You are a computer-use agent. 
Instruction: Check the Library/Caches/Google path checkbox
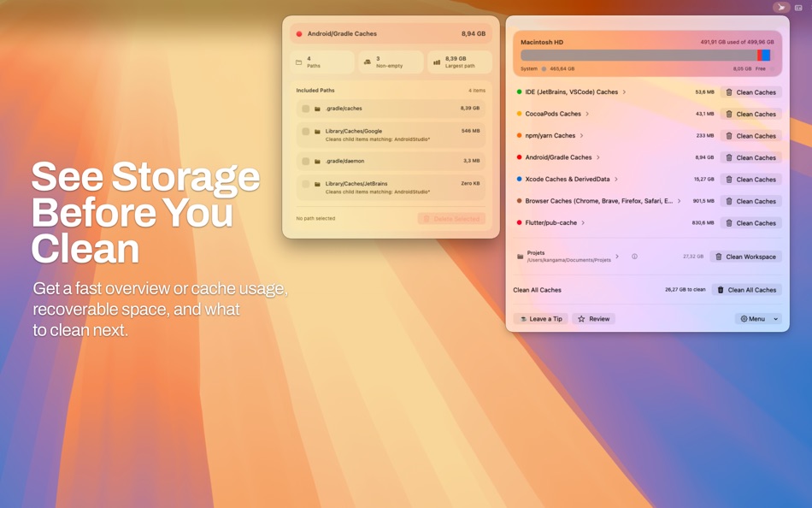pos(305,132)
